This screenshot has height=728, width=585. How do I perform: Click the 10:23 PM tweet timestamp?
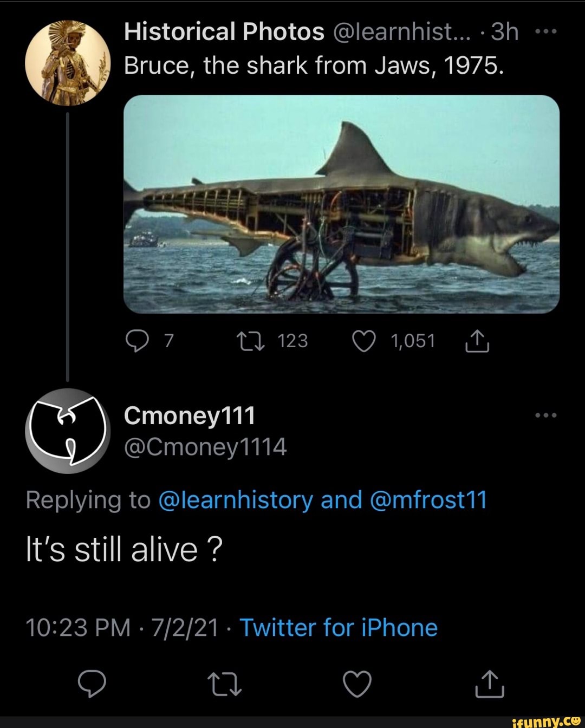(78, 628)
